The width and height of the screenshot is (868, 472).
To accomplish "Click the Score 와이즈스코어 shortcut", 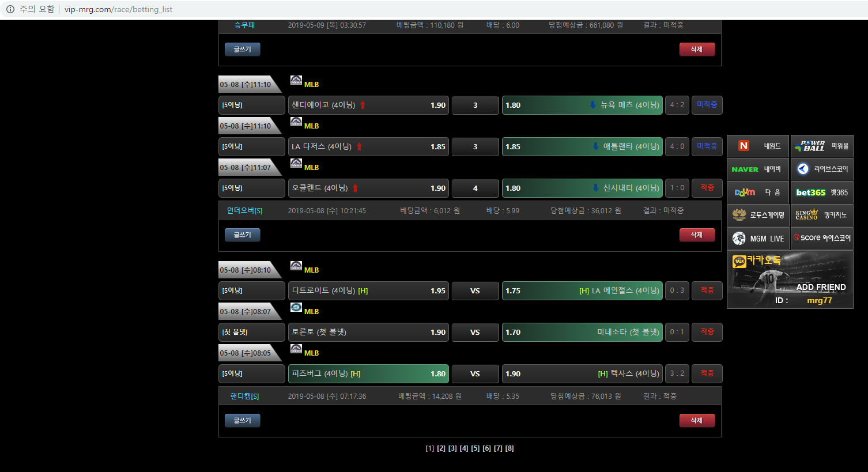I will click(x=821, y=238).
